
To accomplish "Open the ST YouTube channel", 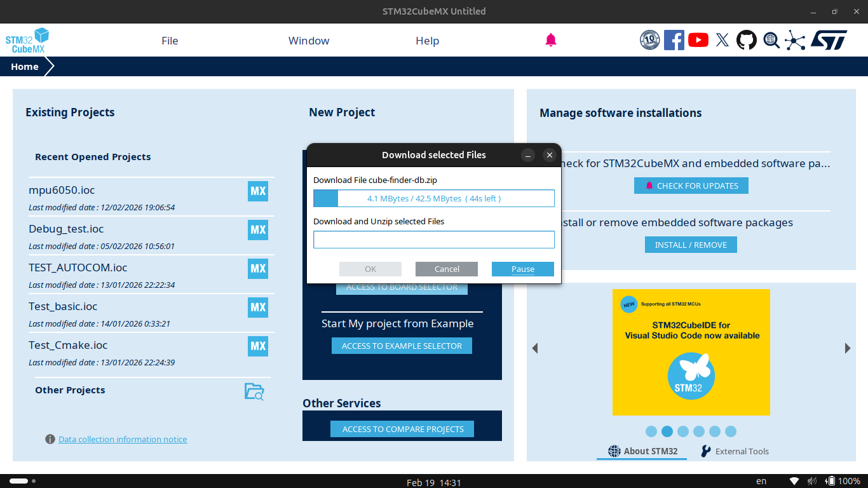I will [698, 40].
